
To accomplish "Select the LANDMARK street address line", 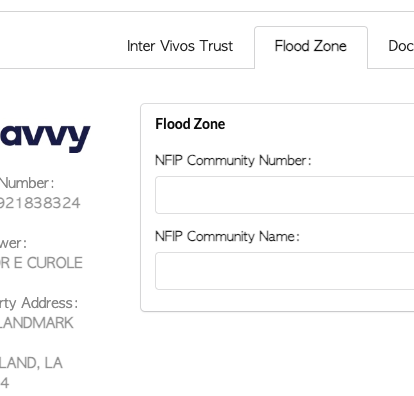I will 37,323.
